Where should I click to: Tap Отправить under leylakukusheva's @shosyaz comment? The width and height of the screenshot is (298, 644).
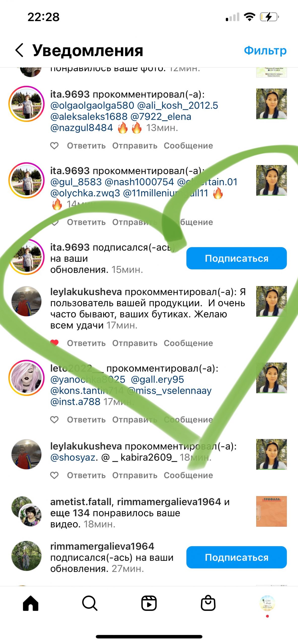135,475
